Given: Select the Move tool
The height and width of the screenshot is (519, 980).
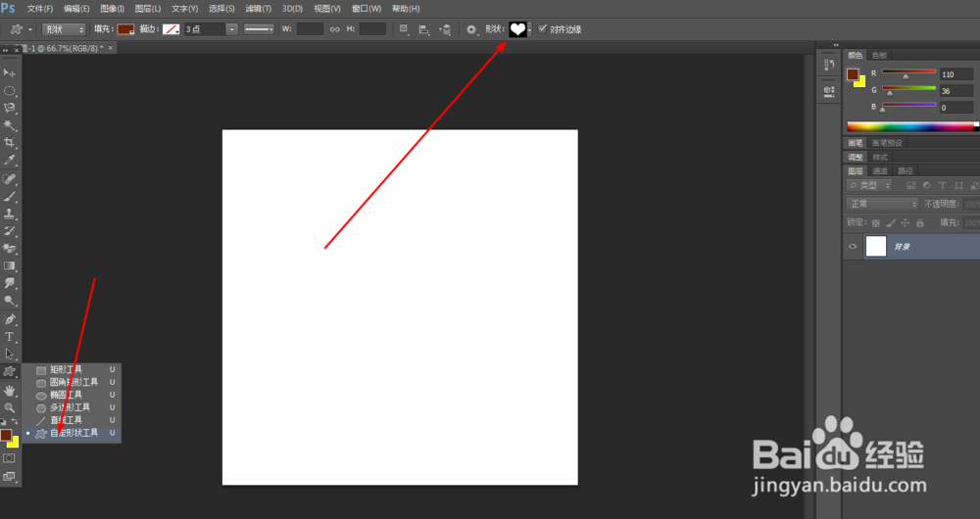Looking at the screenshot, I should [10, 73].
